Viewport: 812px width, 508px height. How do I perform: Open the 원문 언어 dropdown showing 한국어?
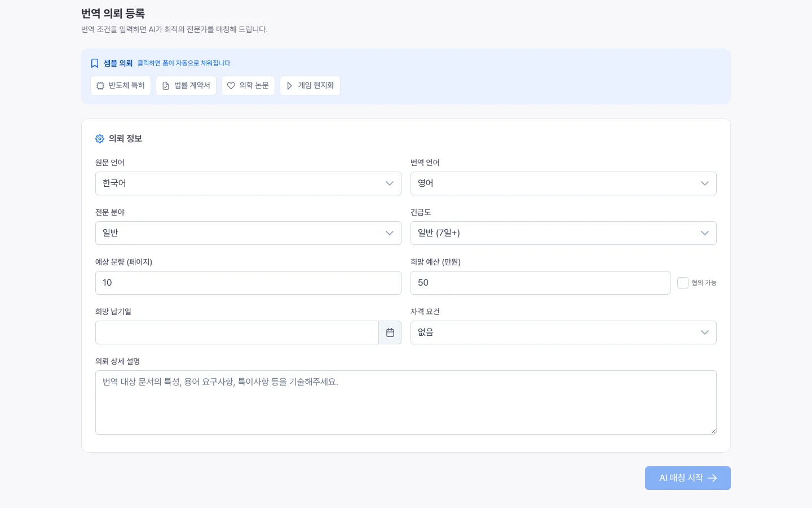(248, 183)
